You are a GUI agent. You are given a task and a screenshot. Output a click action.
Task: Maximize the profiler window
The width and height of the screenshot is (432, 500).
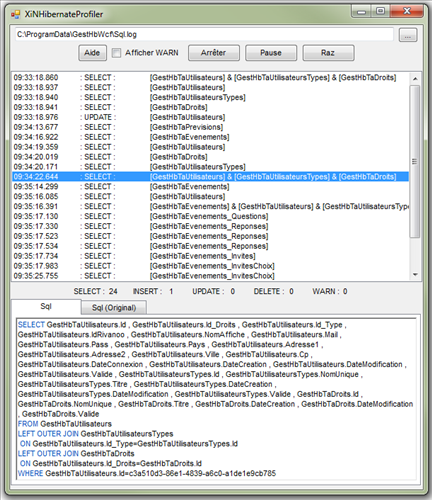[380, 11]
